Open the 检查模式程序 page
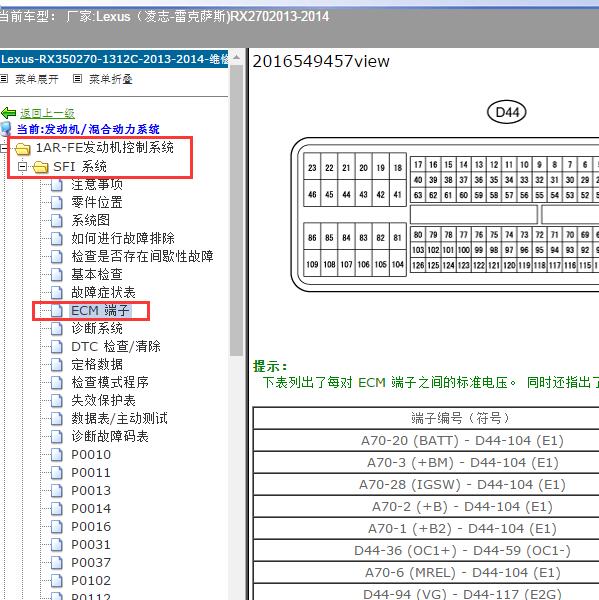 click(x=110, y=382)
